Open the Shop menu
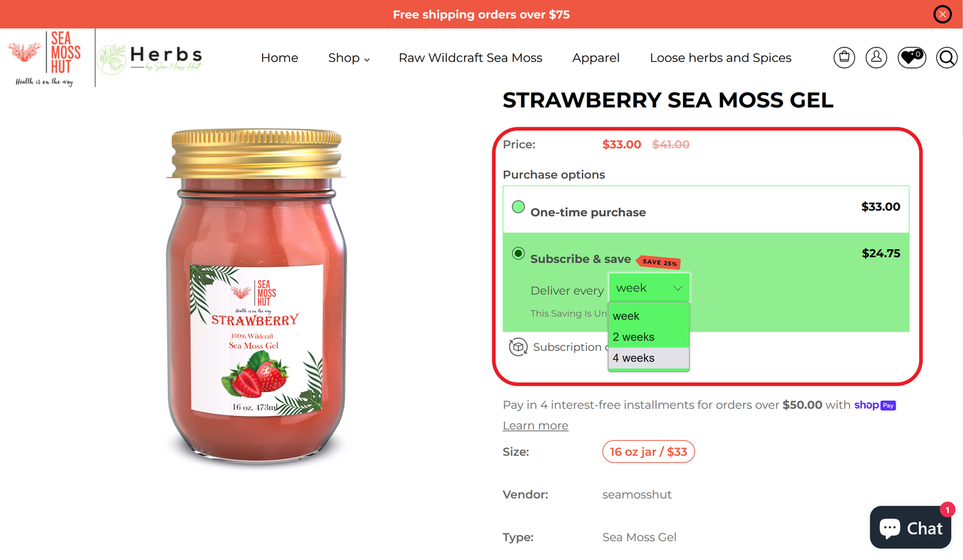Viewport: 963px width, 560px height. point(349,58)
